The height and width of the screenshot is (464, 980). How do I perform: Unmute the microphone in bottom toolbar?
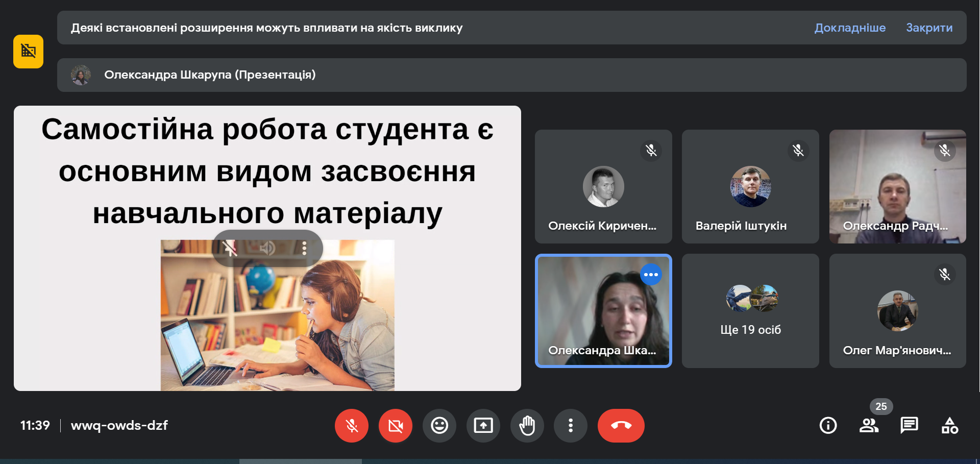pyautogui.click(x=351, y=426)
